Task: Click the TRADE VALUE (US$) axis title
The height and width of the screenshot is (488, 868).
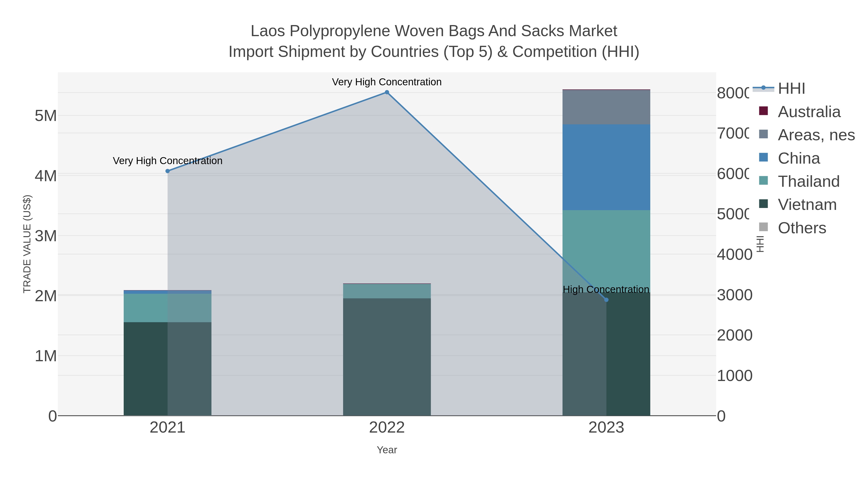Action: [27, 244]
